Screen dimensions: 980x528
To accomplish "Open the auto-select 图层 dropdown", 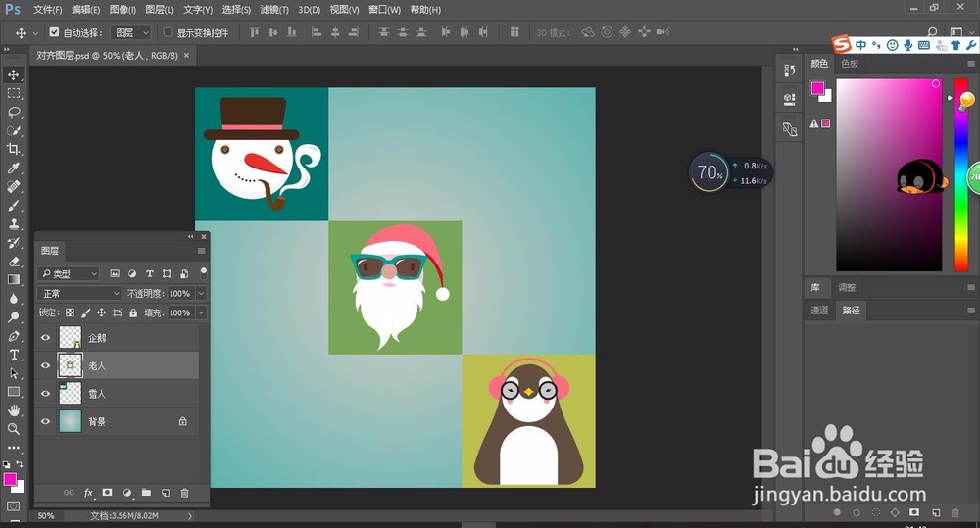I will (x=130, y=32).
